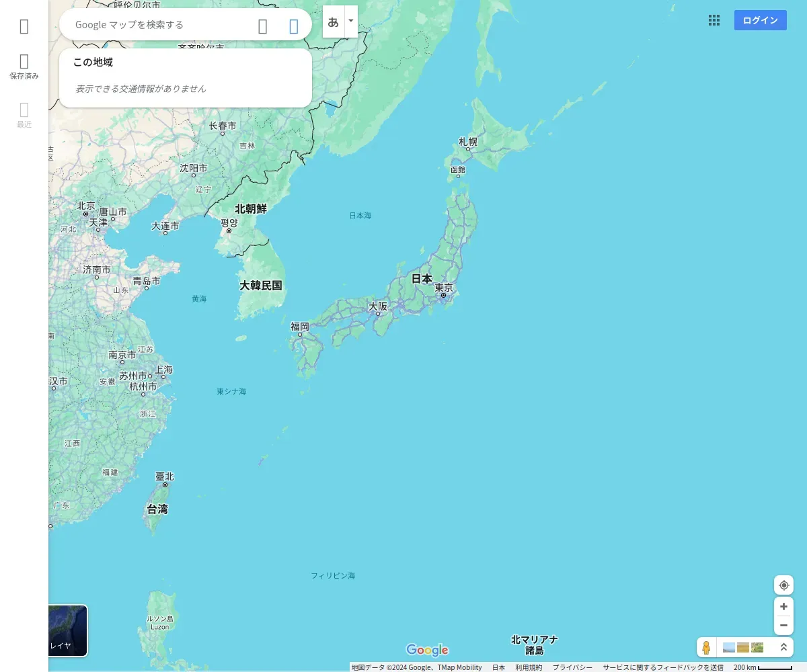Expand the imagery strip with the double chevron
Screen dimensions: 807x672
coord(783,648)
